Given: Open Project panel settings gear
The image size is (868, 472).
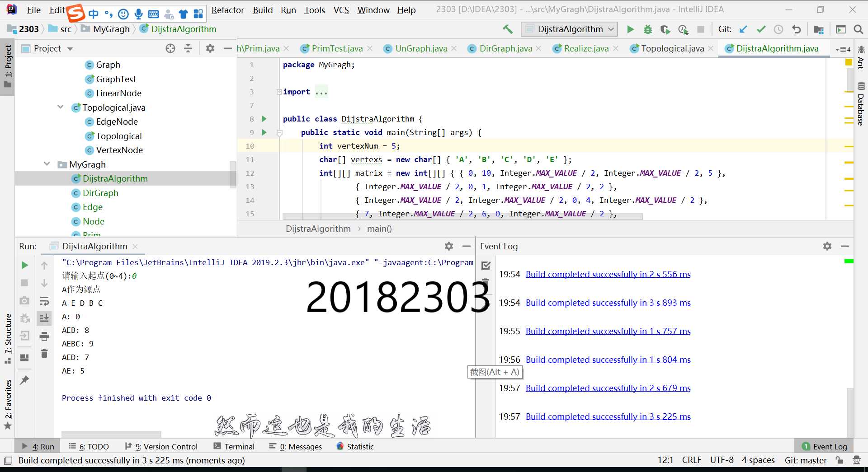Looking at the screenshot, I should pyautogui.click(x=210, y=48).
